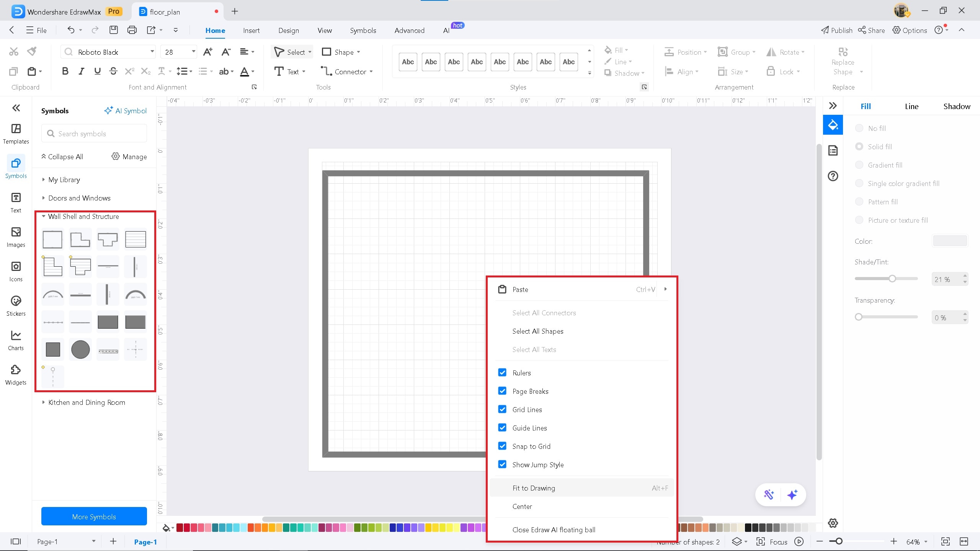The height and width of the screenshot is (551, 980).
Task: Click the Edraw AI sparkle floating icon
Action: [x=792, y=495]
